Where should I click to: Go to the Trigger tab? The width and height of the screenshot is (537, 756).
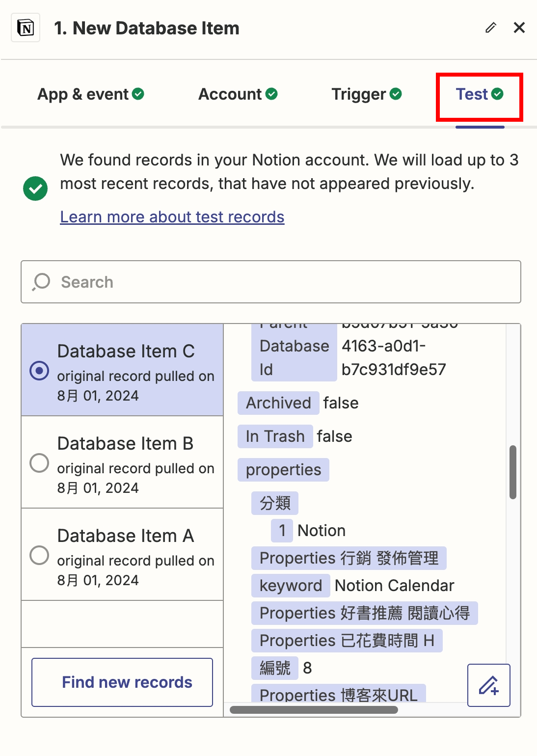click(366, 94)
